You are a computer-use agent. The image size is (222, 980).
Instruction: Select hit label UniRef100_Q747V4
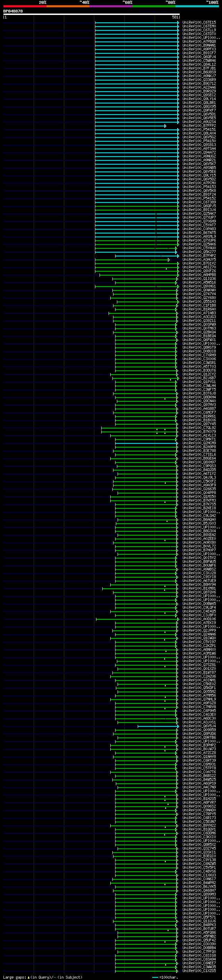point(199,294)
